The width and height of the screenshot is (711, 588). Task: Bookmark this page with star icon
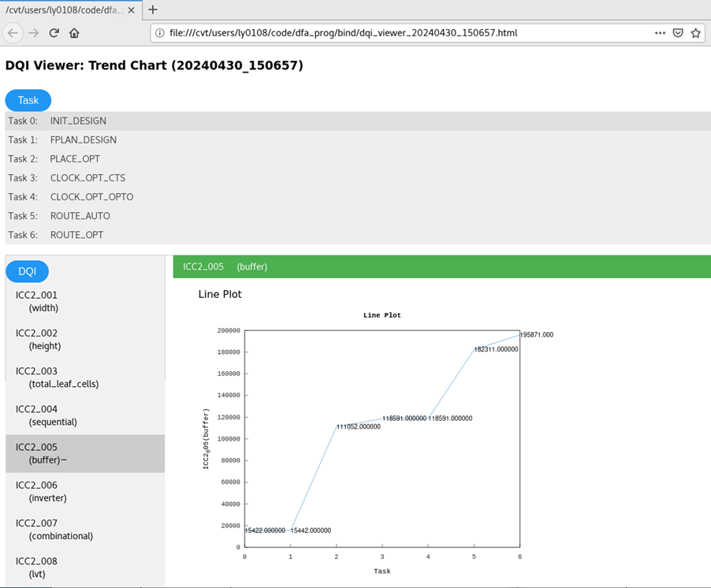(x=696, y=33)
